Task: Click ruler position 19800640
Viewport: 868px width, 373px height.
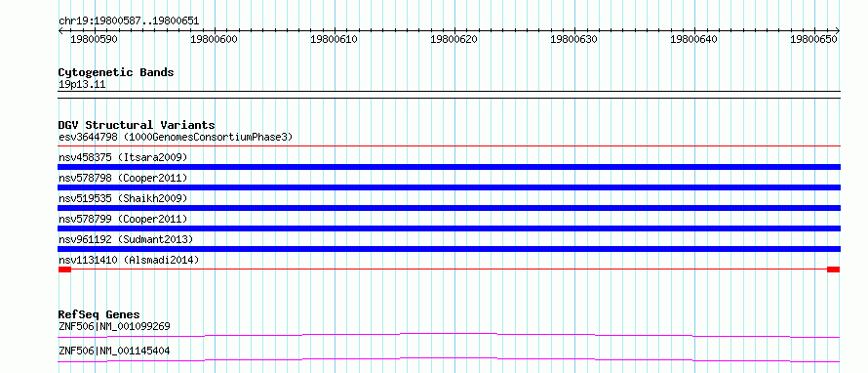Action: pos(694,40)
